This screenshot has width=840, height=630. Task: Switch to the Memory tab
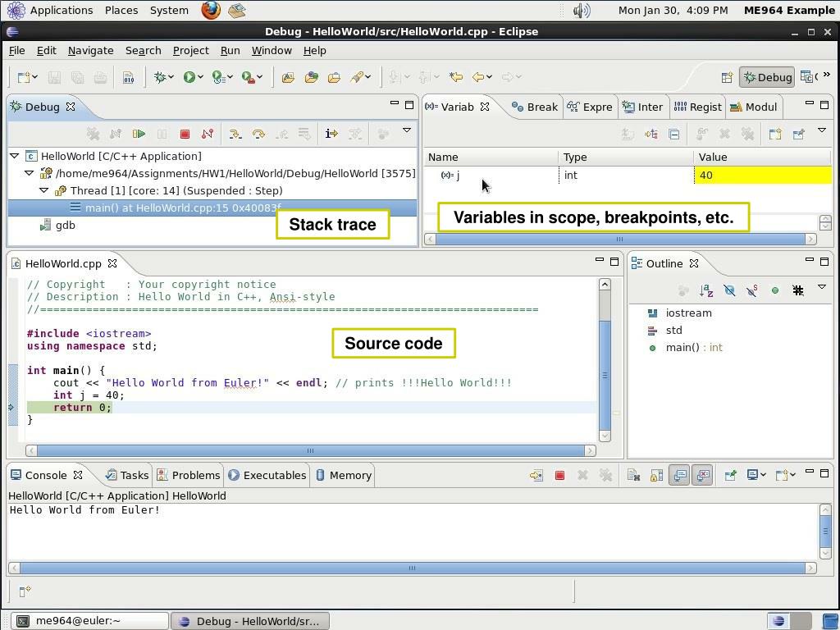pos(344,475)
